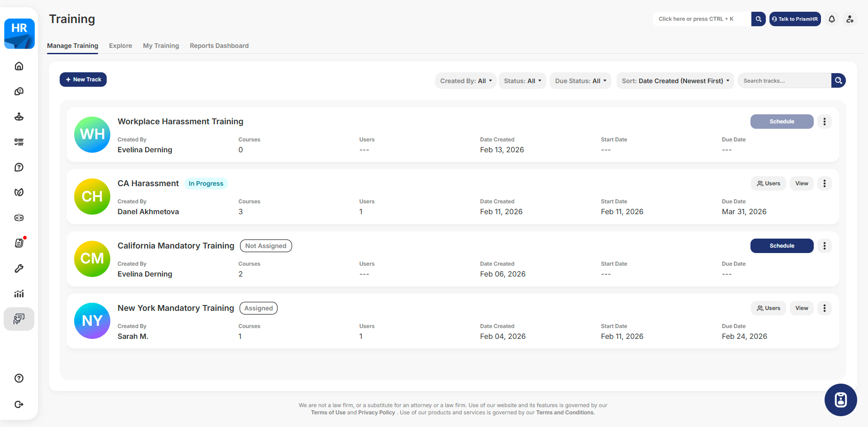Open the analytics chart sidebar icon
The image size is (868, 427).
(19, 294)
